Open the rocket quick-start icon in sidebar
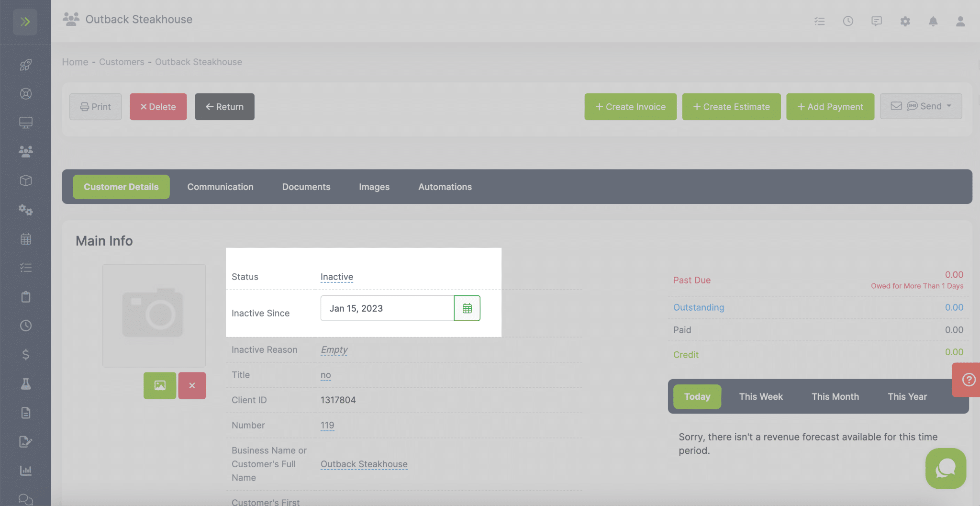 pos(26,65)
